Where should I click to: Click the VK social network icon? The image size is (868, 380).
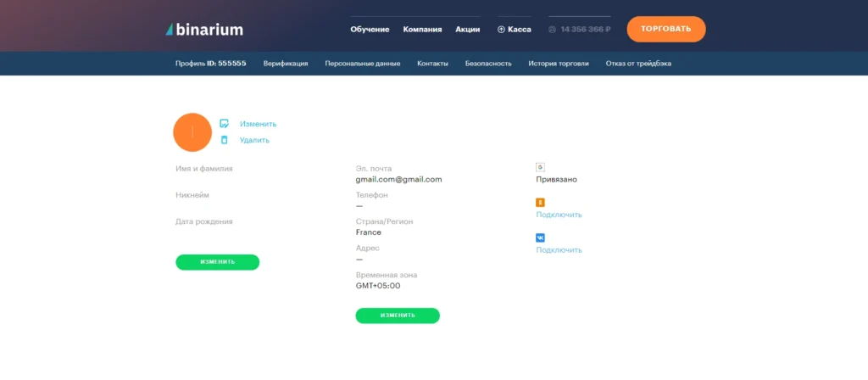540,238
